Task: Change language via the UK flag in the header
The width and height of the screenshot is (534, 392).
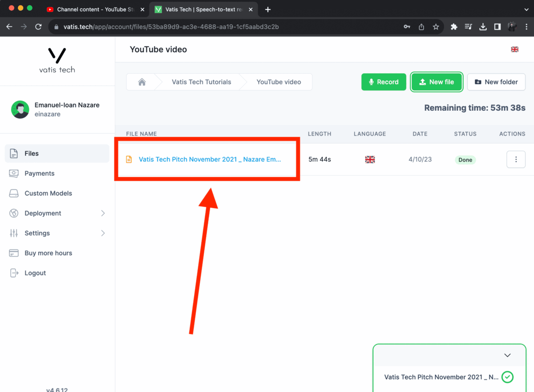Action: pyautogui.click(x=515, y=49)
